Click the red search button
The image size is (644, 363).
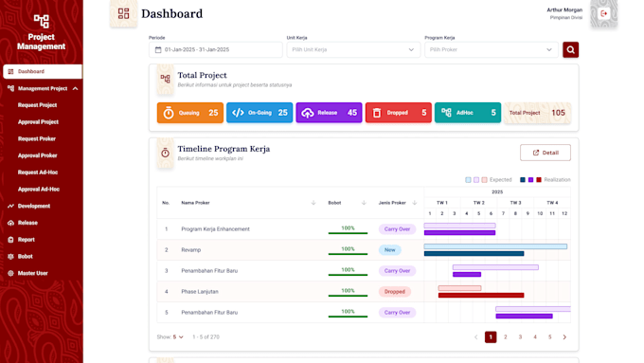coord(570,49)
